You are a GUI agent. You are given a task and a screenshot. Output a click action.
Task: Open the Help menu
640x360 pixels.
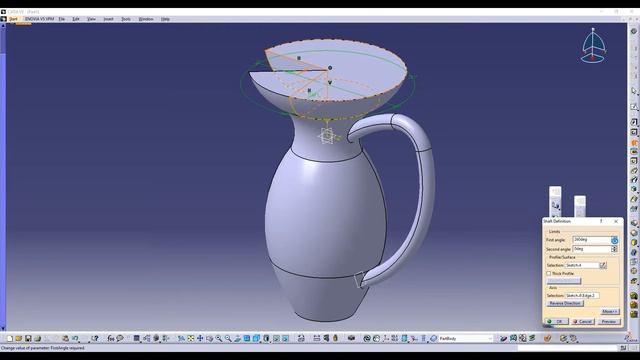165,19
